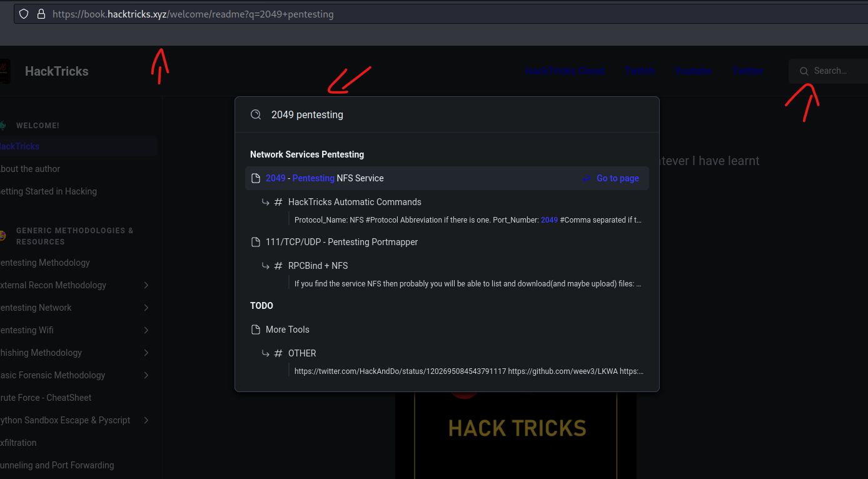Click the hash icon beside RPCBind + NFS
The image size is (868, 479).
coord(278,266)
